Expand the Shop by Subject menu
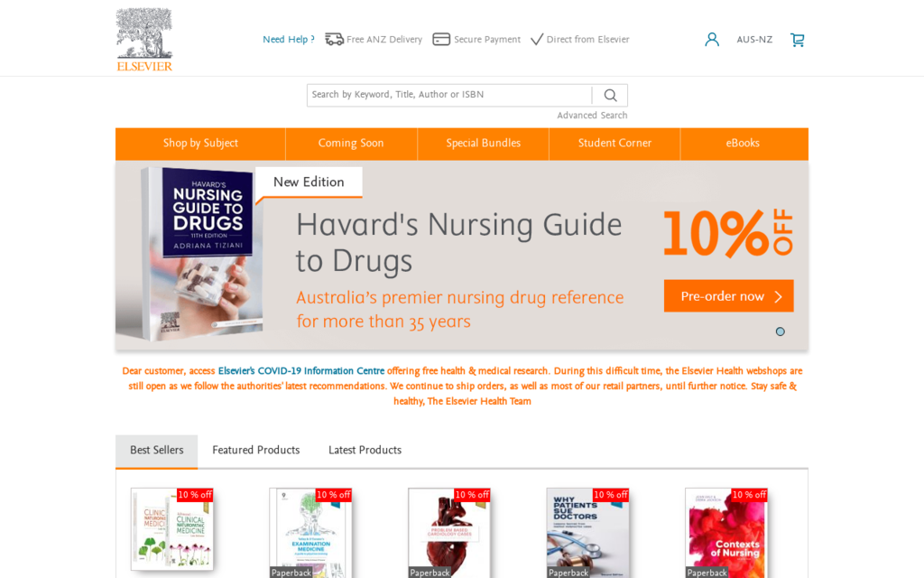 200,144
